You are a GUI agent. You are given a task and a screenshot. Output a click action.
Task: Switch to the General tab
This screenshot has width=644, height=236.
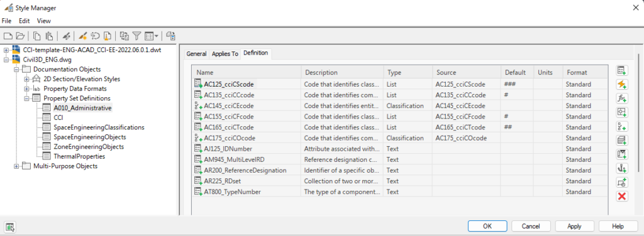(x=196, y=54)
